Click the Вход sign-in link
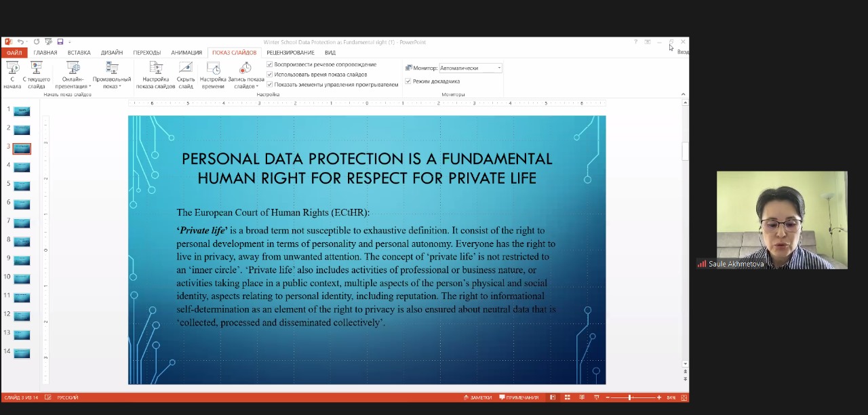Screen dimensions: 868x415 coord(683,52)
